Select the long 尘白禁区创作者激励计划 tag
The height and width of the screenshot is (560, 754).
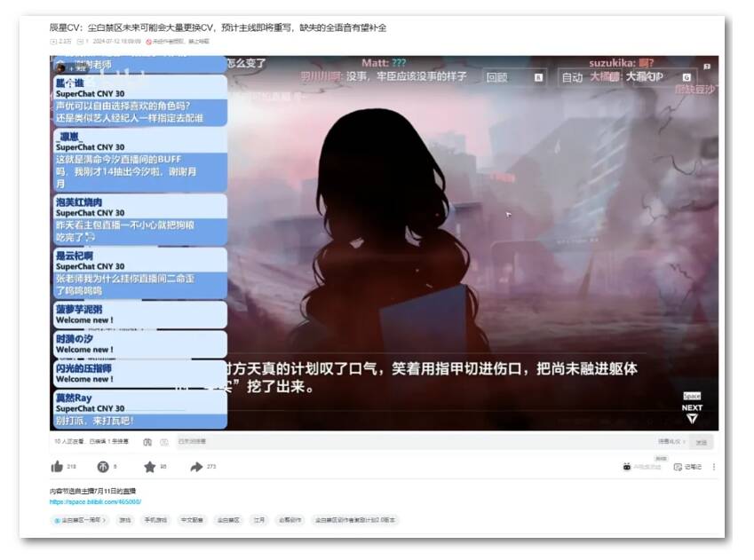pyautogui.click(x=355, y=520)
